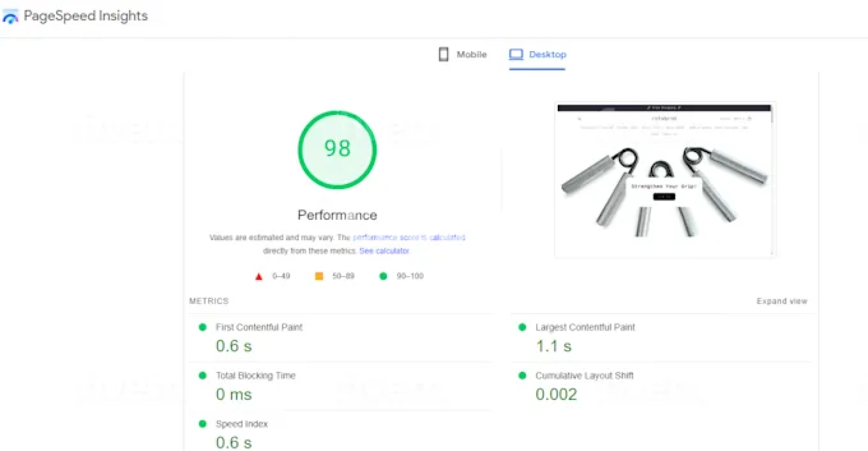Viewport: 868px width, 451px height.
Task: Click the green circle 90–100 legend icon
Action: [383, 276]
